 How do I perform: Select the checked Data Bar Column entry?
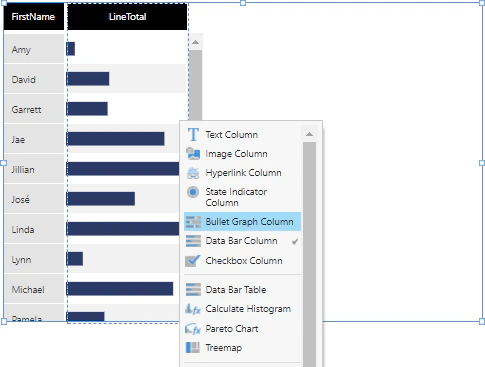tap(242, 241)
